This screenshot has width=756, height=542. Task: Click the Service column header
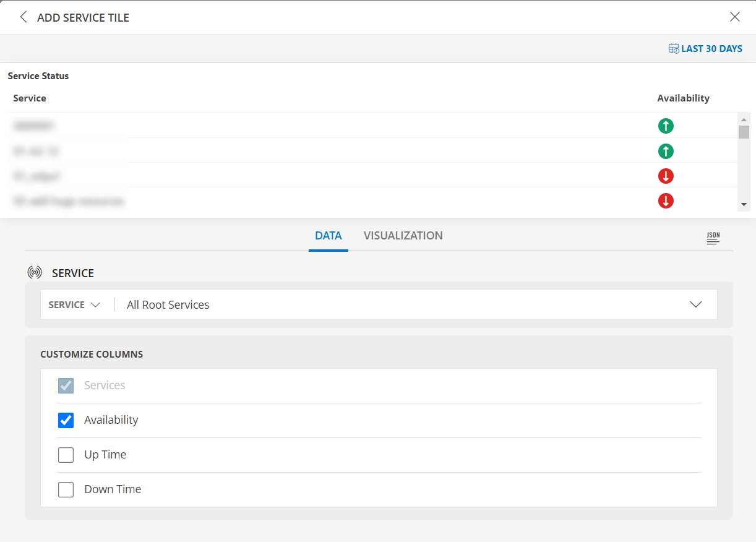29,98
